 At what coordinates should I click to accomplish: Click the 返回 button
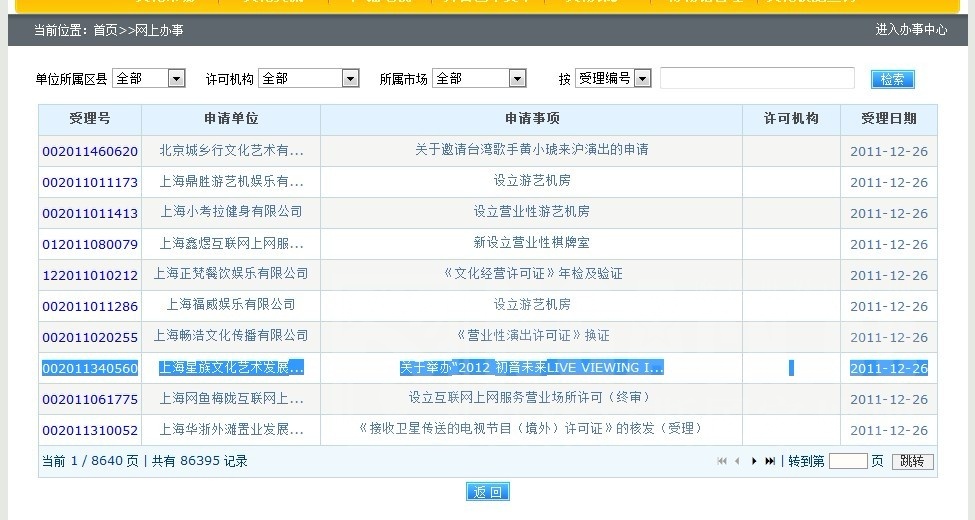[x=488, y=492]
